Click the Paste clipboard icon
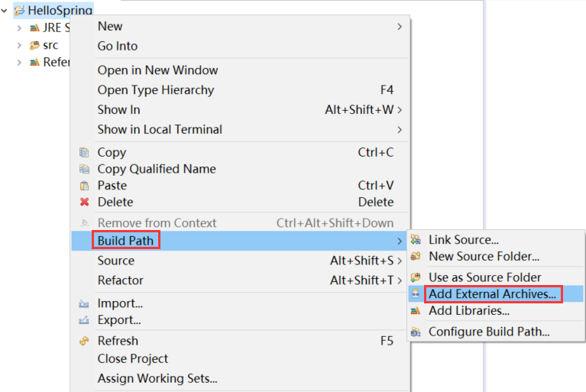Viewport: 586px width, 392px height. point(85,186)
